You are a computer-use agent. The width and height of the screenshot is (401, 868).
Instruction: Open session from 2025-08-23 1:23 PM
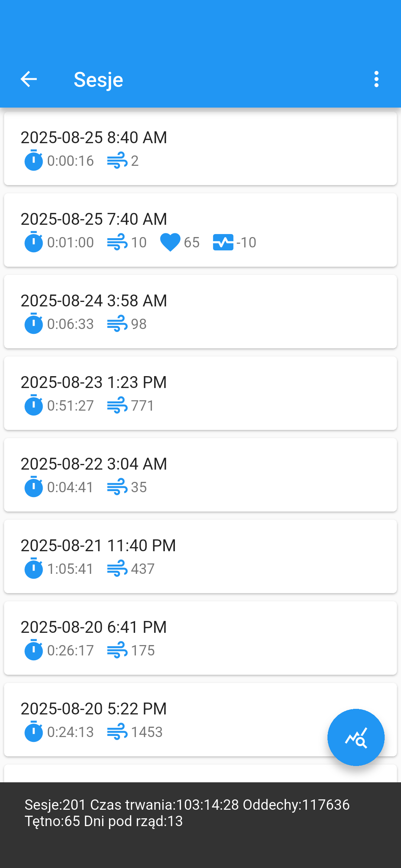(200, 393)
